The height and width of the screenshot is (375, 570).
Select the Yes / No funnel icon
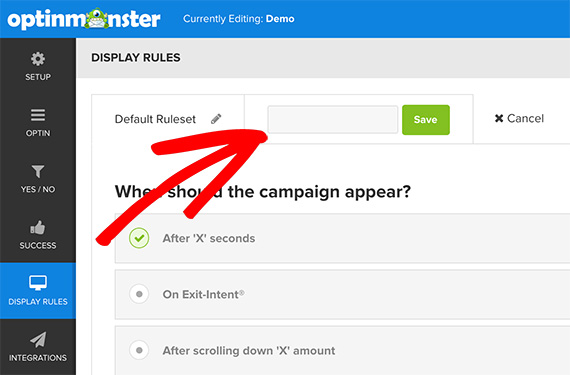pos(38,172)
